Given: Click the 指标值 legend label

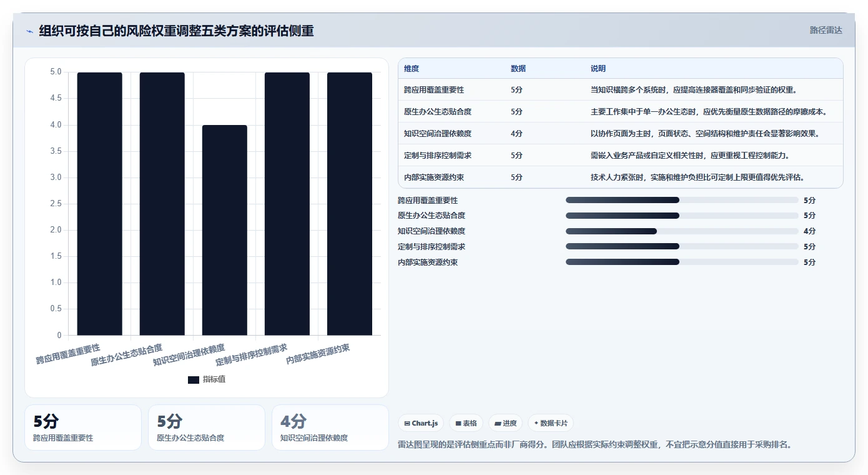Looking at the screenshot, I should coord(214,379).
